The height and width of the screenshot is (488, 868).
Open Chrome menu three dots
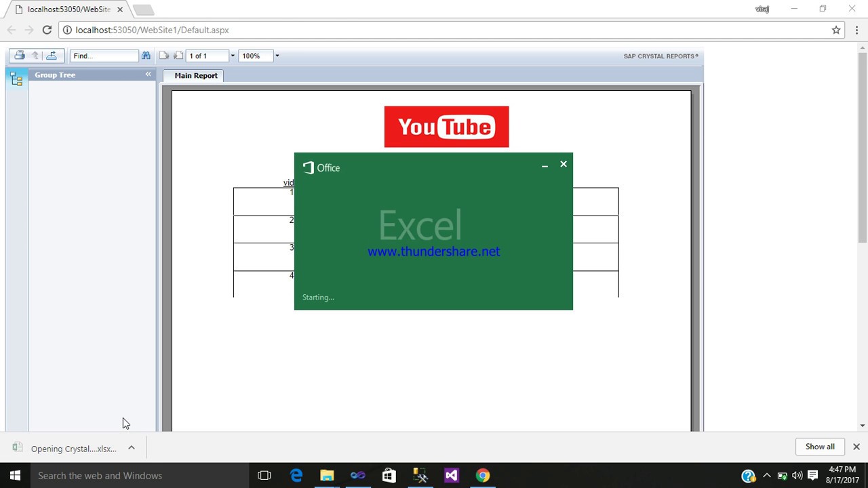click(x=856, y=30)
